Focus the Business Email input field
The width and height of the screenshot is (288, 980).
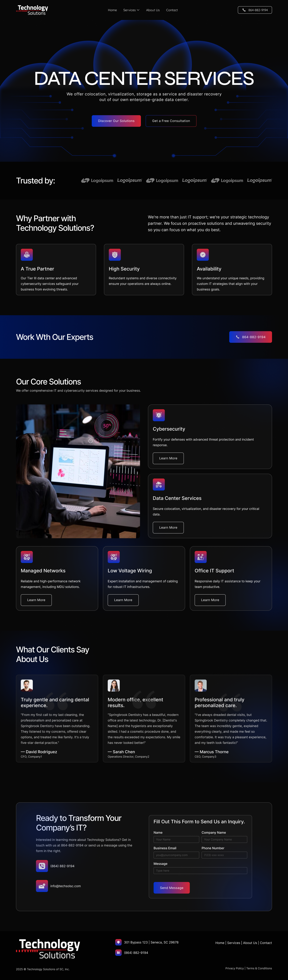click(176, 855)
